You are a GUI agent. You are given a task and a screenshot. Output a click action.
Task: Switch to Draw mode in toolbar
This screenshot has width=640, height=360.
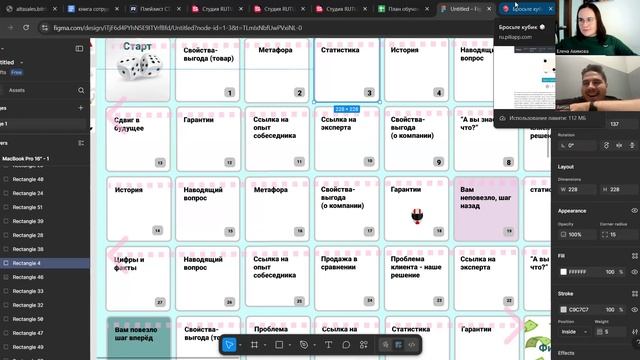click(x=385, y=345)
